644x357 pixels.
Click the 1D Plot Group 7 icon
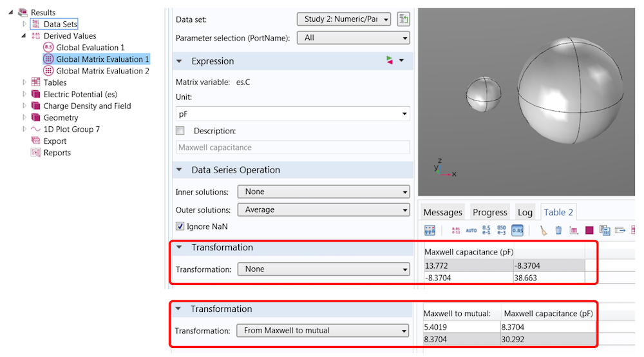[x=35, y=129]
